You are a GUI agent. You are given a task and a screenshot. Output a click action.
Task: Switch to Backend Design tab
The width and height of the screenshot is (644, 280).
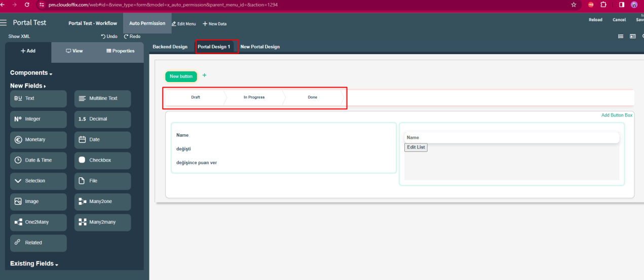point(170,47)
